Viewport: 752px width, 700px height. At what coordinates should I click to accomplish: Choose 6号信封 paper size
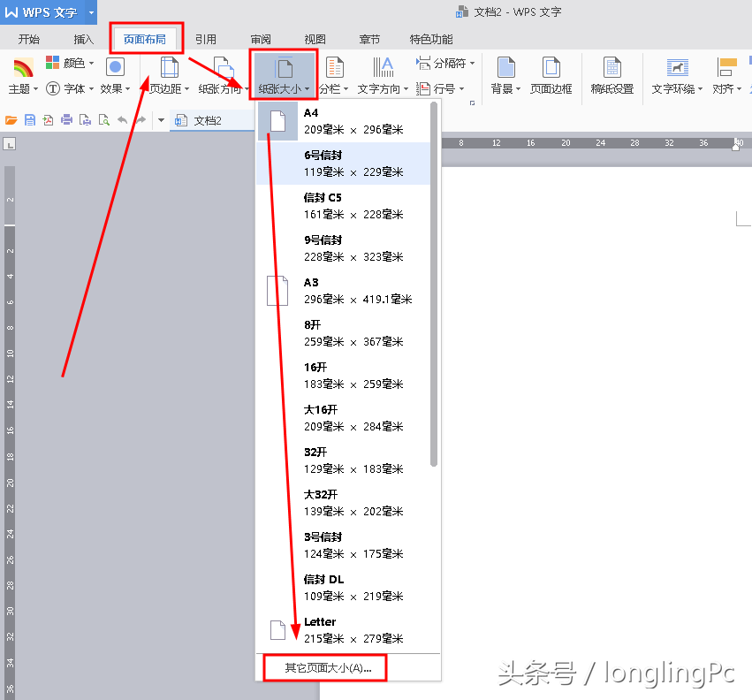pyautogui.click(x=344, y=164)
